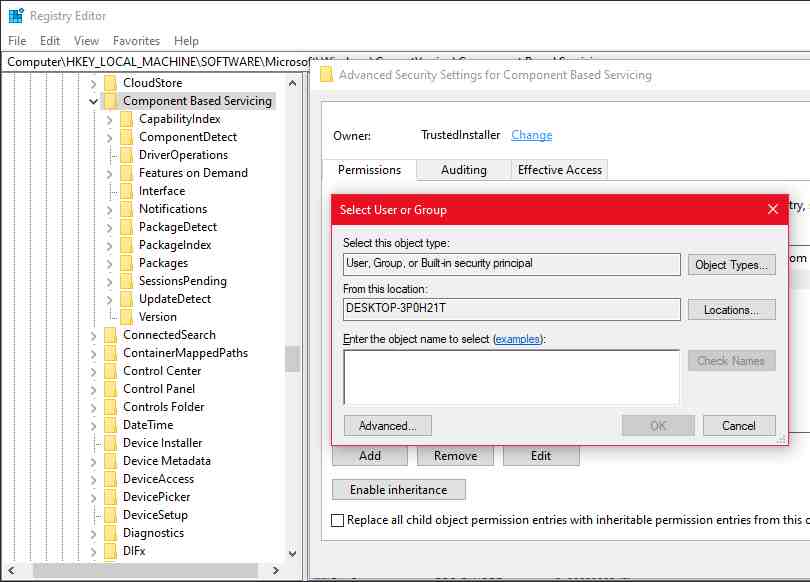Click the CapabilityIndex folder icon

[x=127, y=119]
